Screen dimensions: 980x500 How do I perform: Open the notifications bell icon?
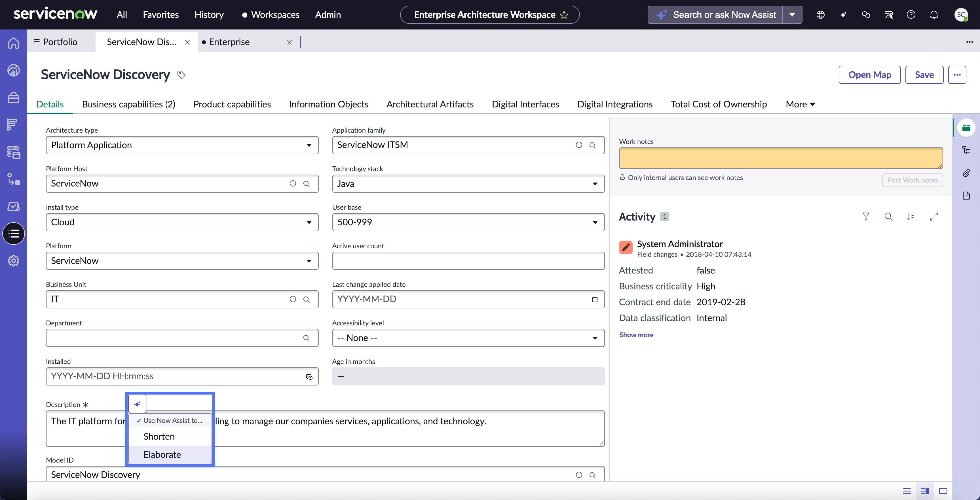pyautogui.click(x=934, y=15)
